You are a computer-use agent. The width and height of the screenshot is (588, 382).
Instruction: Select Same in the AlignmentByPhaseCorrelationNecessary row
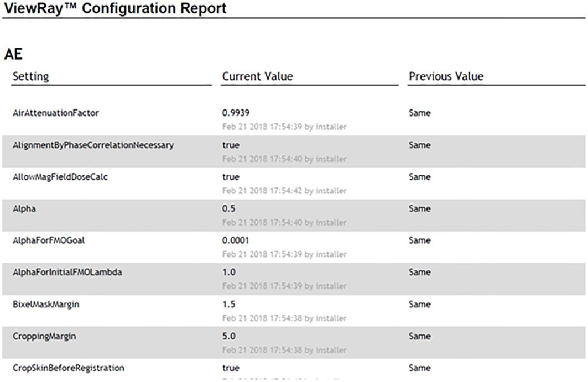click(420, 145)
